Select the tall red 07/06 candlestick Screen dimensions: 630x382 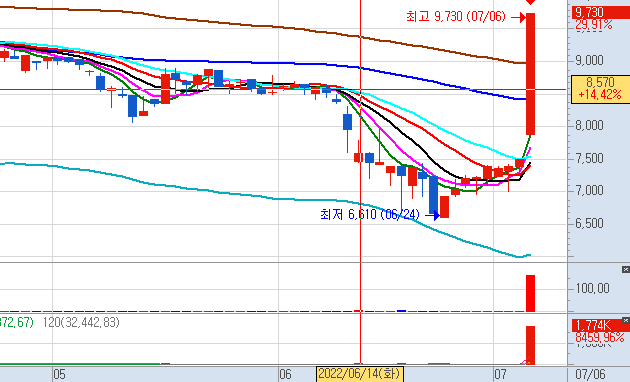[530, 74]
